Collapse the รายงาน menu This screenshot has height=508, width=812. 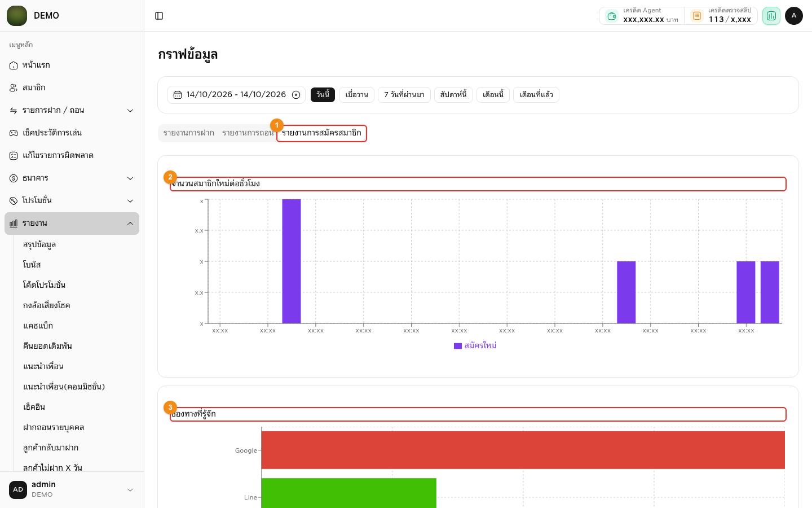point(72,224)
